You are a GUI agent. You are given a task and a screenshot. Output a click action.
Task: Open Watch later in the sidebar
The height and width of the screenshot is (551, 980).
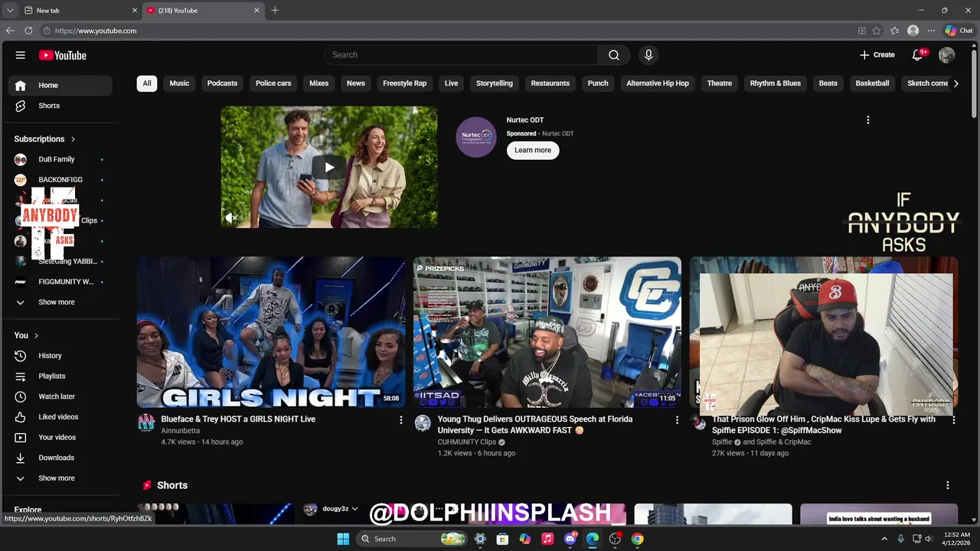coord(60,396)
